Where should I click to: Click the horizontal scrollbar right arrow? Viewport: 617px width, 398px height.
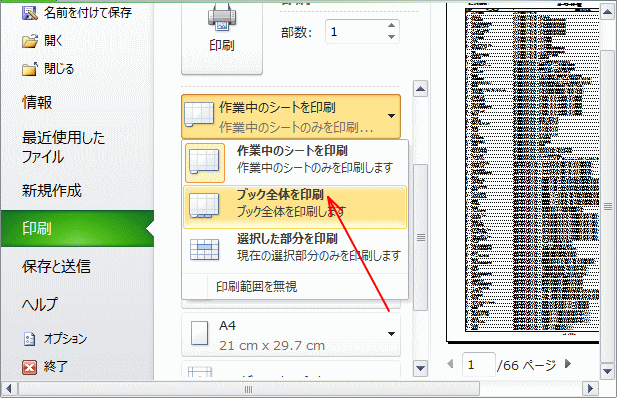[x=590, y=389]
